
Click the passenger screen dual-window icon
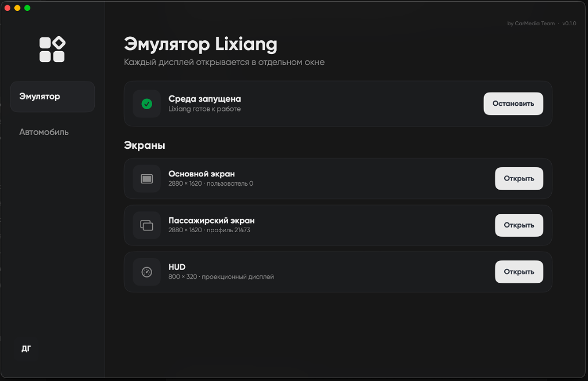[x=146, y=225]
